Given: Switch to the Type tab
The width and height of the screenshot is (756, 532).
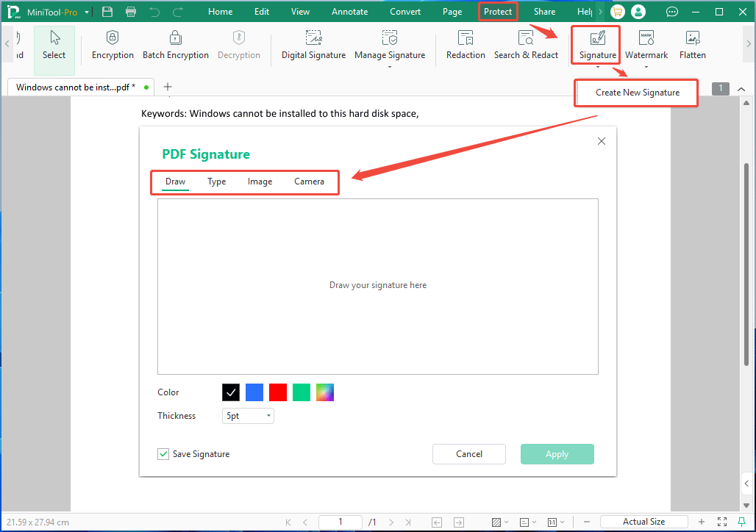Looking at the screenshot, I should click(x=216, y=181).
